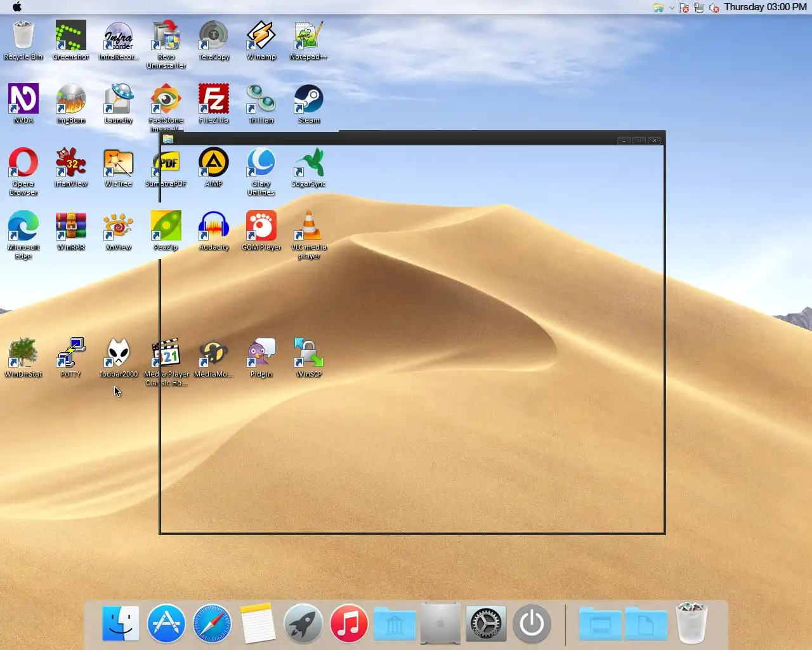The height and width of the screenshot is (650, 812).
Task: Click the network tray icon
Action: coord(698,8)
